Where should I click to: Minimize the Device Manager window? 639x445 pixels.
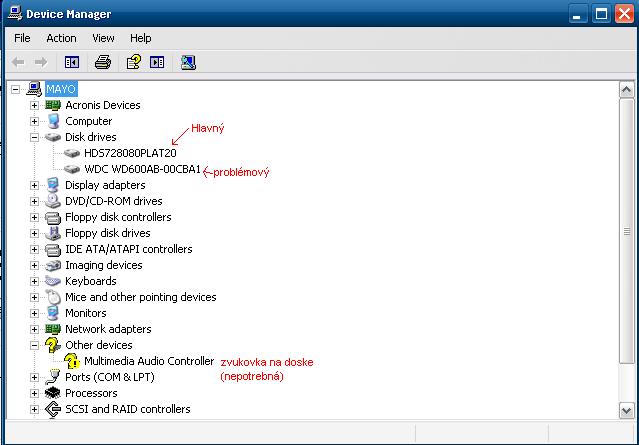tap(576, 14)
